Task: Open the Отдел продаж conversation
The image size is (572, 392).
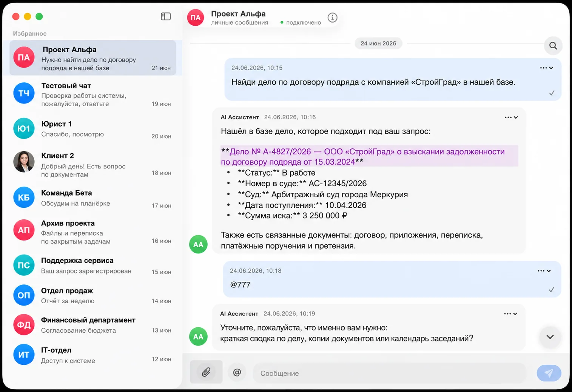Action: (x=93, y=295)
